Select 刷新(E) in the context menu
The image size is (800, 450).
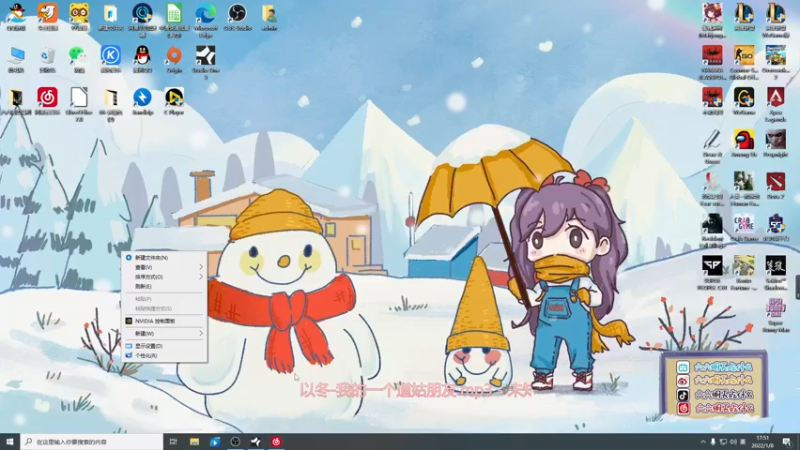click(164, 286)
